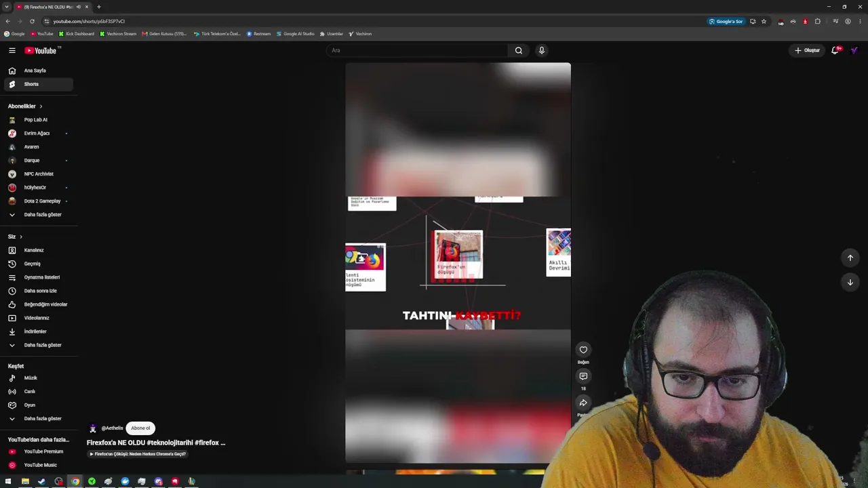Click the Abone ol subscribe button
The height and width of the screenshot is (488, 868).
[x=140, y=428]
